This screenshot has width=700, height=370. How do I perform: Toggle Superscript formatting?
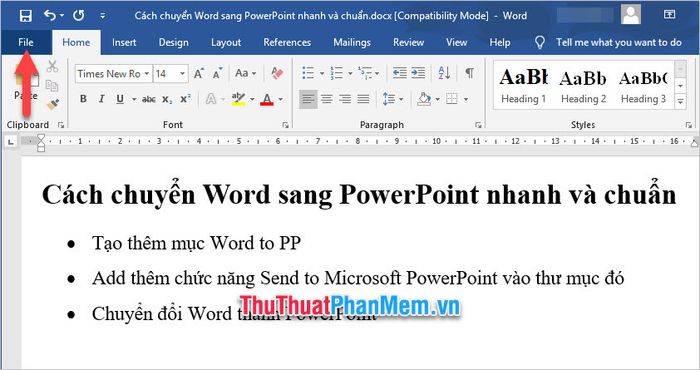[x=185, y=99]
